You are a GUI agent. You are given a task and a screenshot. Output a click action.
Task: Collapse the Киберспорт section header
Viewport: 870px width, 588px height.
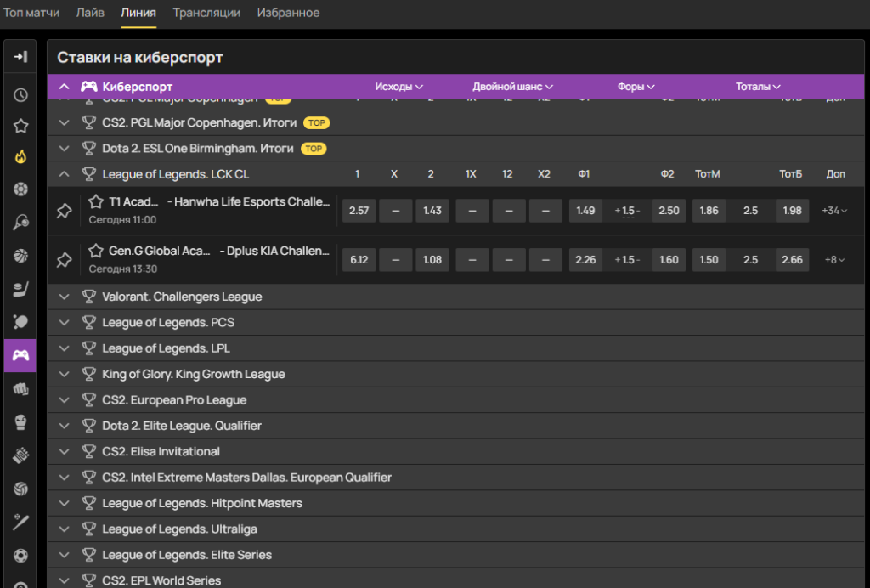[x=65, y=87]
